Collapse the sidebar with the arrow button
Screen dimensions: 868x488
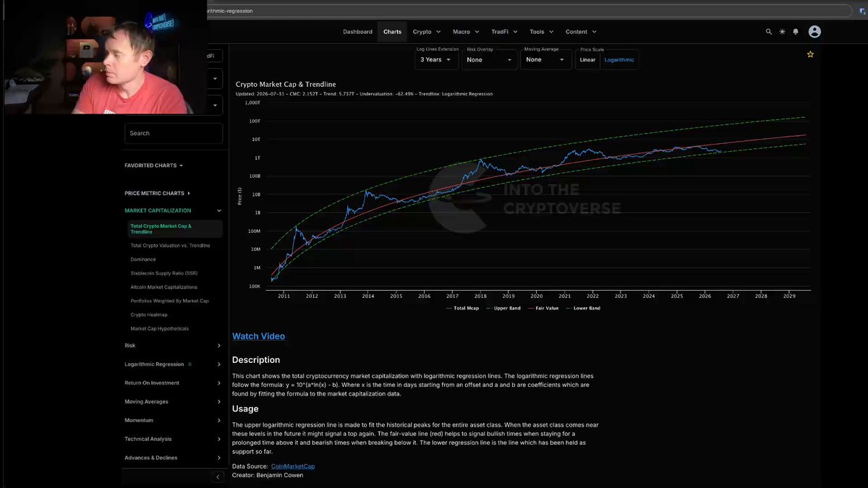click(218, 477)
